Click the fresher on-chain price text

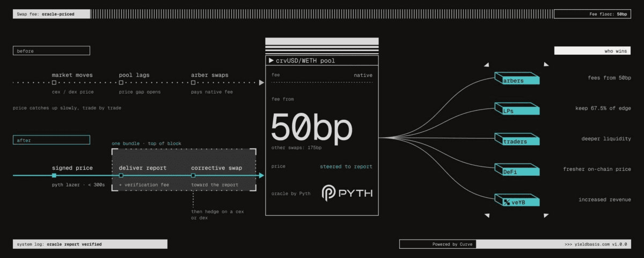(597, 169)
